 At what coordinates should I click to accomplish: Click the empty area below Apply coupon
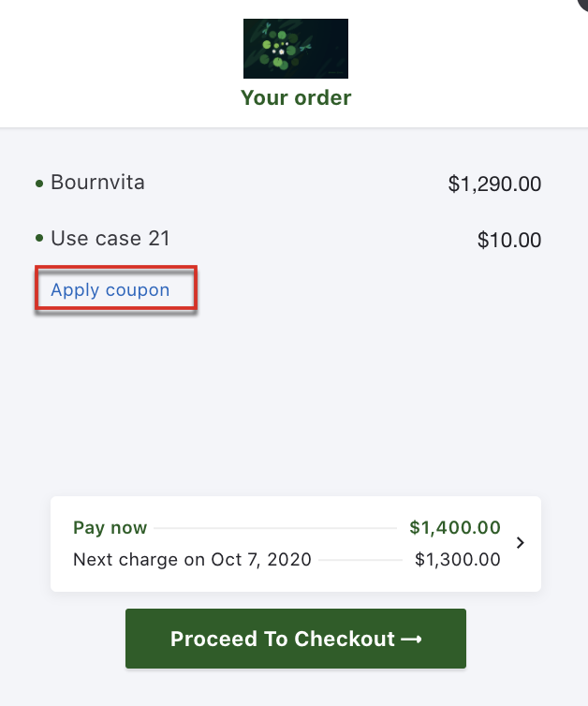coord(281,393)
